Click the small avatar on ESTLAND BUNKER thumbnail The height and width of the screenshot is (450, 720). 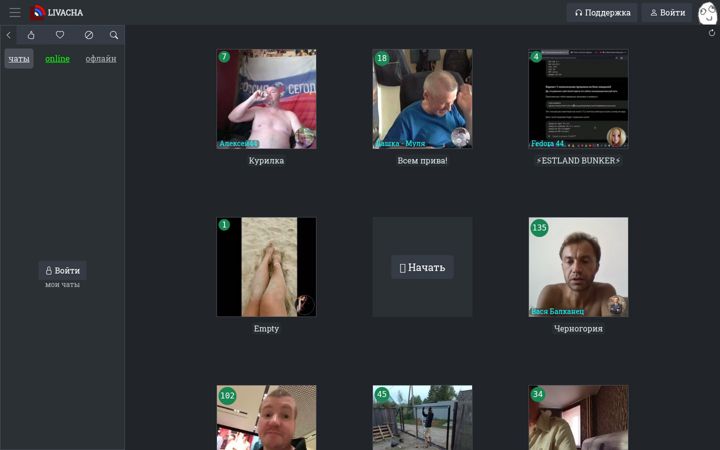pos(617,137)
